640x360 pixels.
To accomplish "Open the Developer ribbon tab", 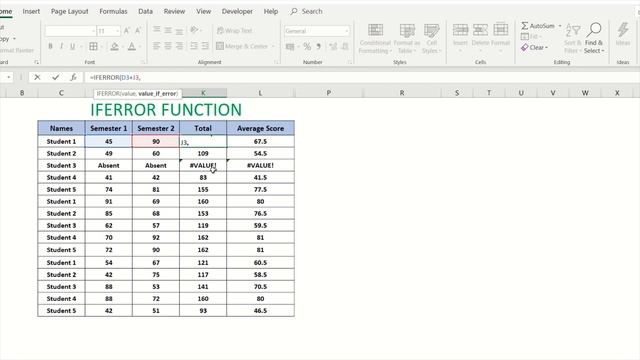I will (237, 11).
